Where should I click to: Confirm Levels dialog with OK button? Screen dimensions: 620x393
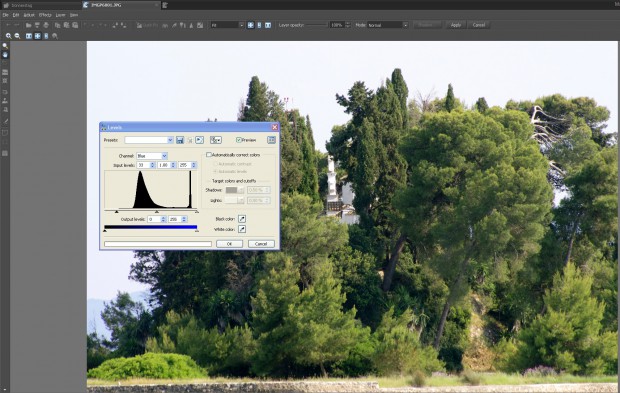pyautogui.click(x=229, y=244)
